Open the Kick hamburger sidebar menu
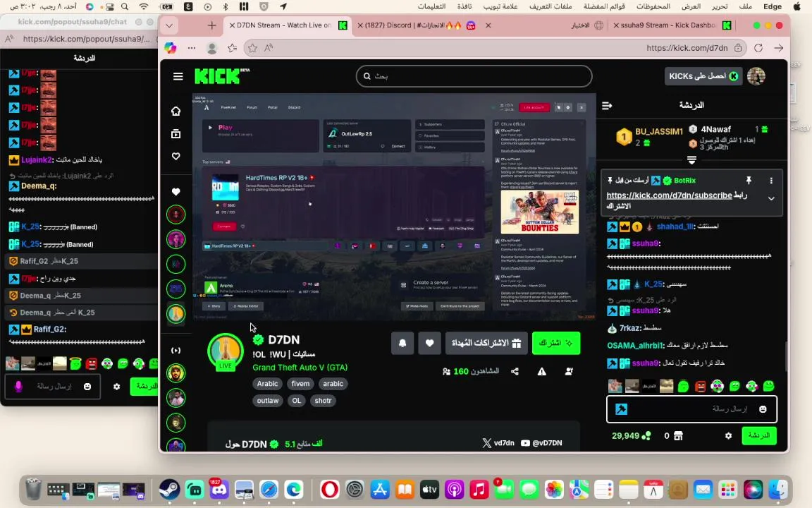Screen dimensions: 812x508 pos(178,76)
